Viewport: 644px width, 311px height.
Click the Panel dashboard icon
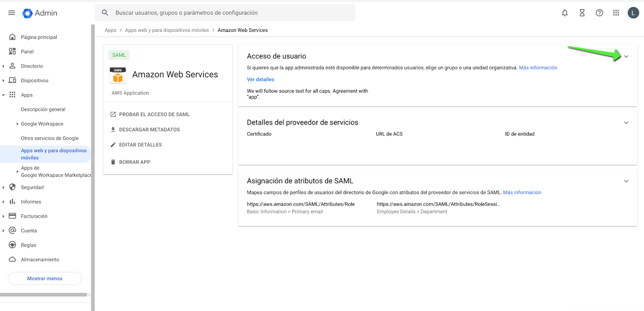pos(12,51)
